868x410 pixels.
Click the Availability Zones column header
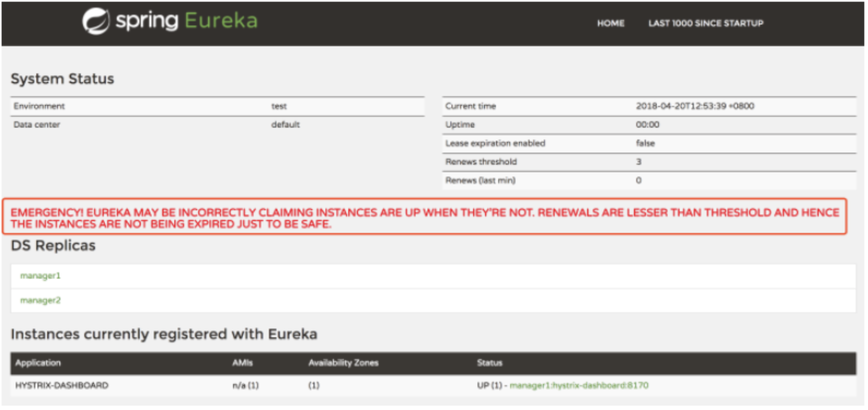(x=343, y=363)
